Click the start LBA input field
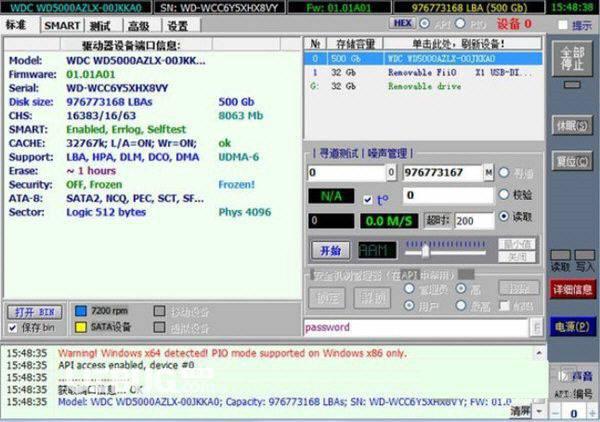600x422 pixels. tap(346, 173)
